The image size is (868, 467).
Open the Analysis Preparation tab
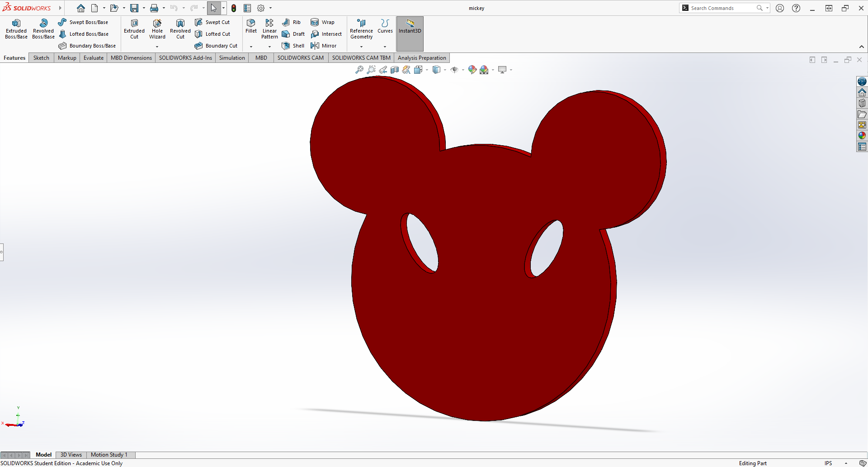point(422,57)
